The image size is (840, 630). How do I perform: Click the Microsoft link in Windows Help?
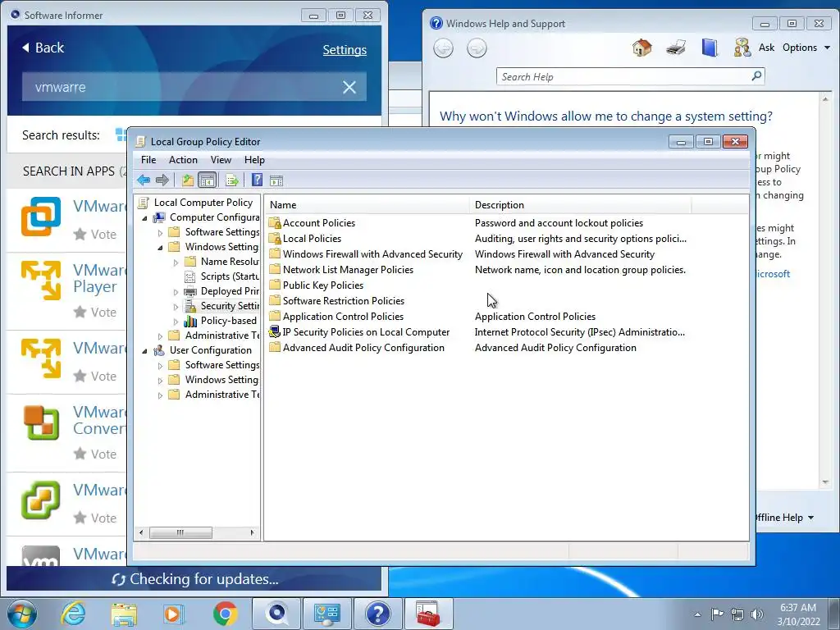(772, 274)
